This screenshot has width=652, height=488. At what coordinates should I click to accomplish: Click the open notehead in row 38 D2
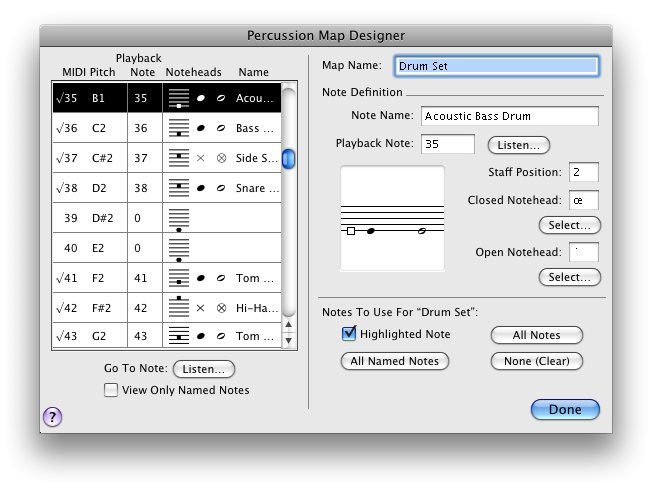pos(221,188)
